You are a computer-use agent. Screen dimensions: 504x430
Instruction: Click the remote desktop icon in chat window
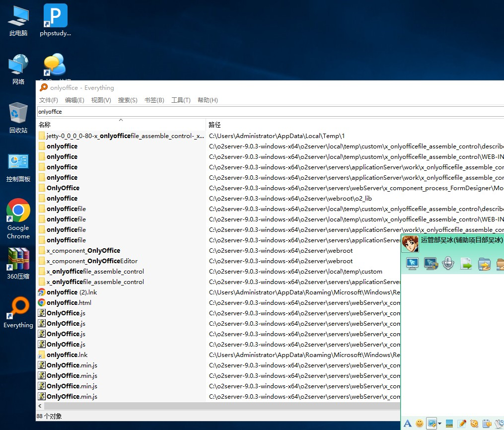coord(413,264)
